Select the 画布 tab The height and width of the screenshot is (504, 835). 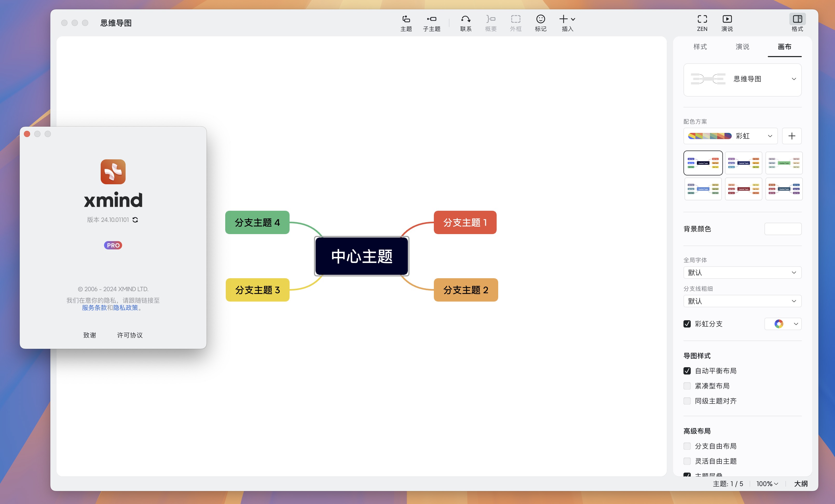[x=784, y=47]
